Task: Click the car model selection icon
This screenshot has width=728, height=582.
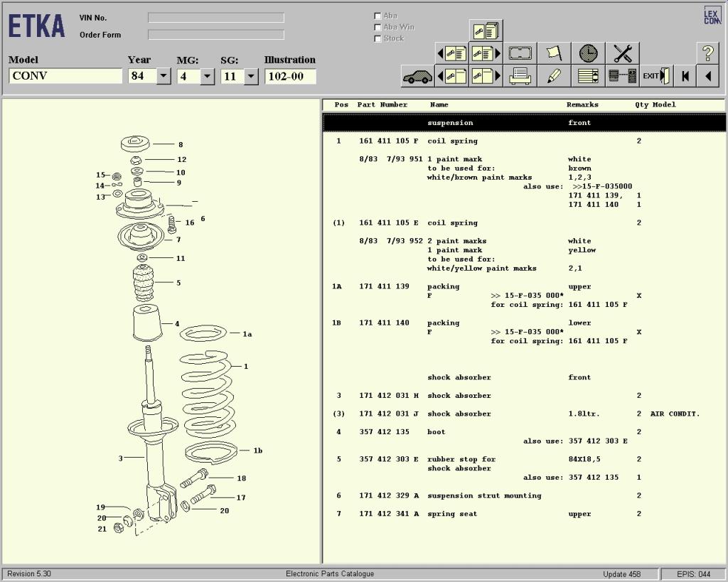Action: tap(417, 76)
